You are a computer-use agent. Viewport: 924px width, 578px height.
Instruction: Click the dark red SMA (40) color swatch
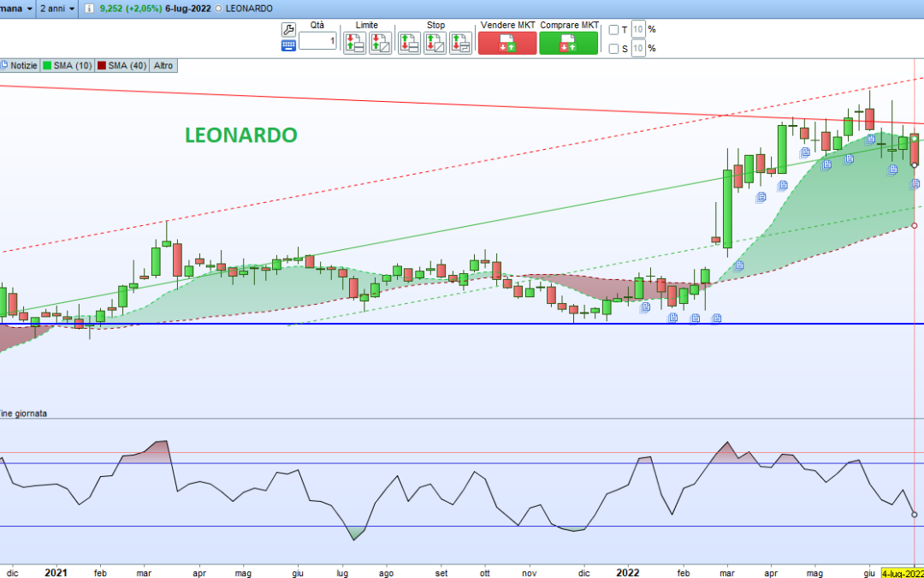pyautogui.click(x=102, y=65)
